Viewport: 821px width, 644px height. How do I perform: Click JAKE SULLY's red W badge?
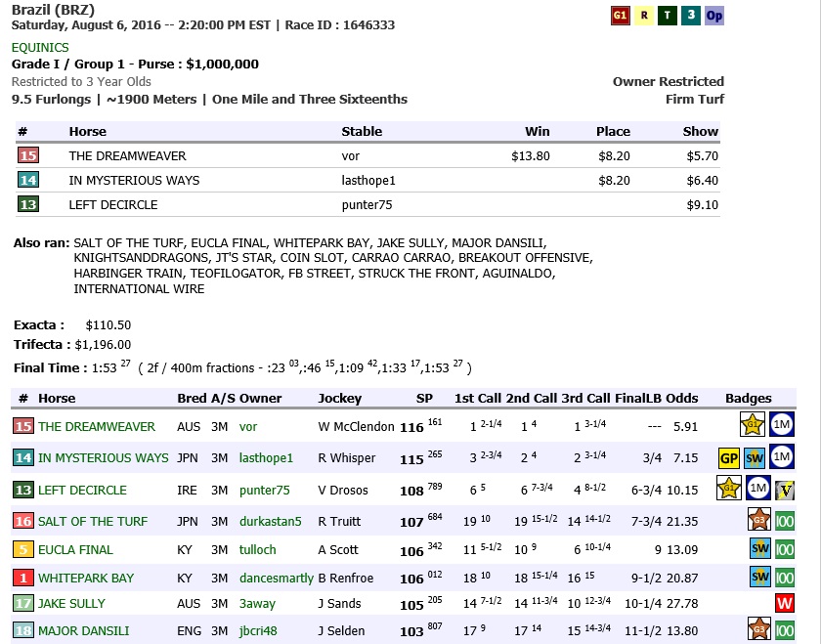coord(785,603)
